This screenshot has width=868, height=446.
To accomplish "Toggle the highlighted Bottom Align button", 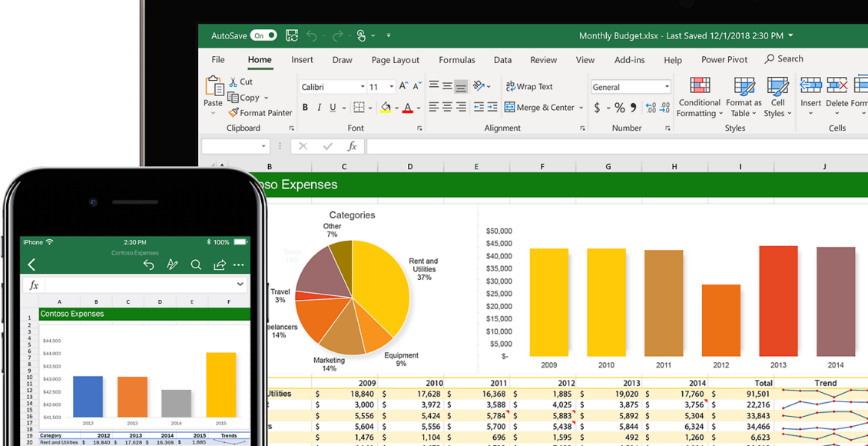I will click(461, 86).
